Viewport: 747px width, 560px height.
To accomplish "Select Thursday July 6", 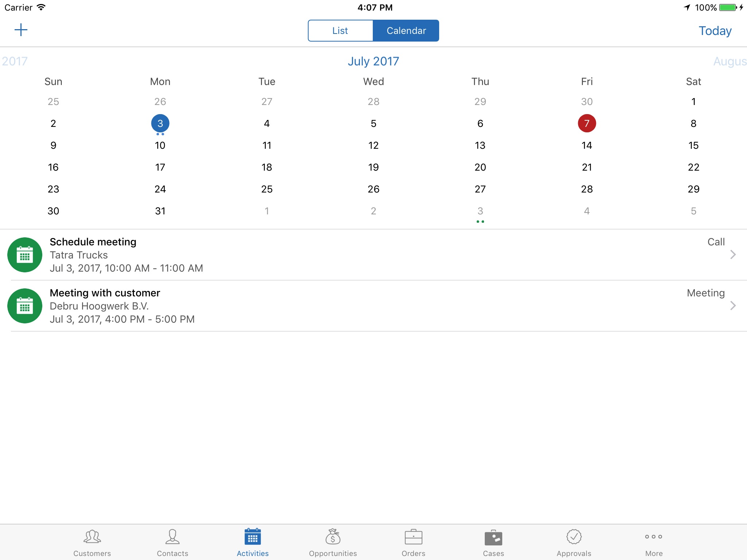I will point(480,124).
